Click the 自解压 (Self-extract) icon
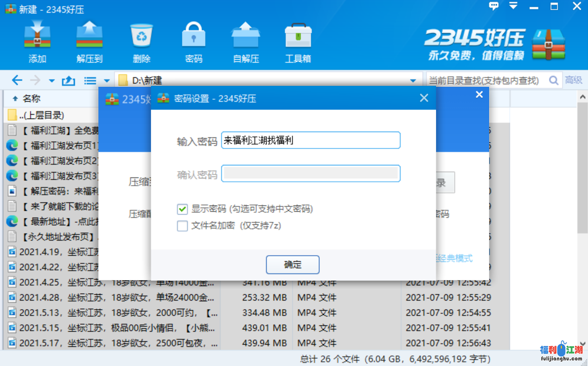 [x=246, y=37]
